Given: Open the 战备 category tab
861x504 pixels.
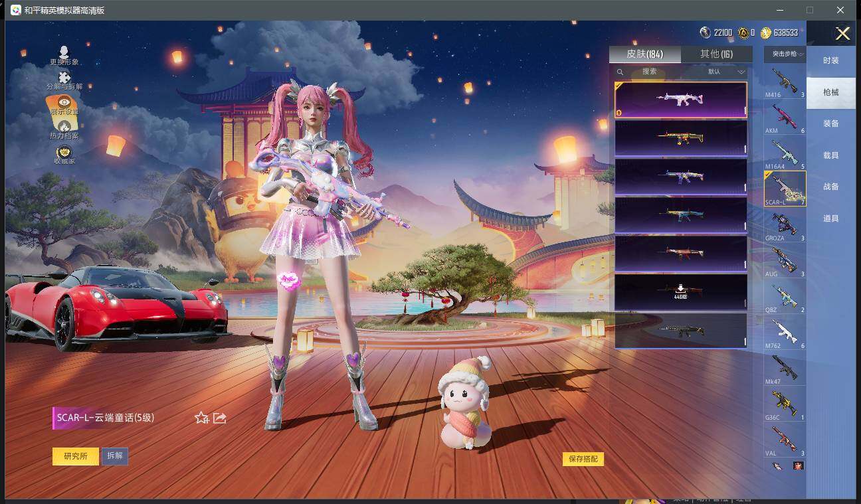Looking at the screenshot, I should pyautogui.click(x=831, y=187).
